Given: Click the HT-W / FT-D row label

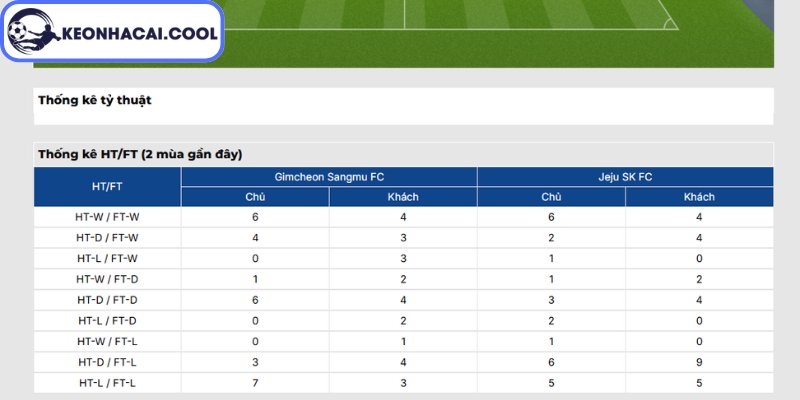Looking at the screenshot, I should (x=107, y=279).
